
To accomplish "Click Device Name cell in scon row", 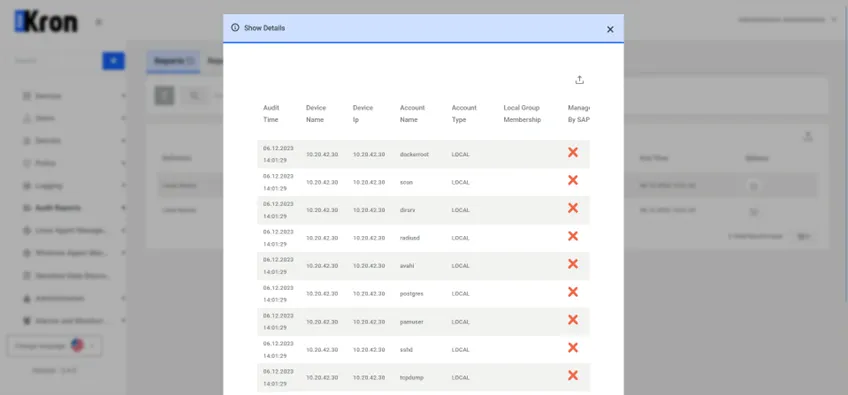I will point(322,182).
